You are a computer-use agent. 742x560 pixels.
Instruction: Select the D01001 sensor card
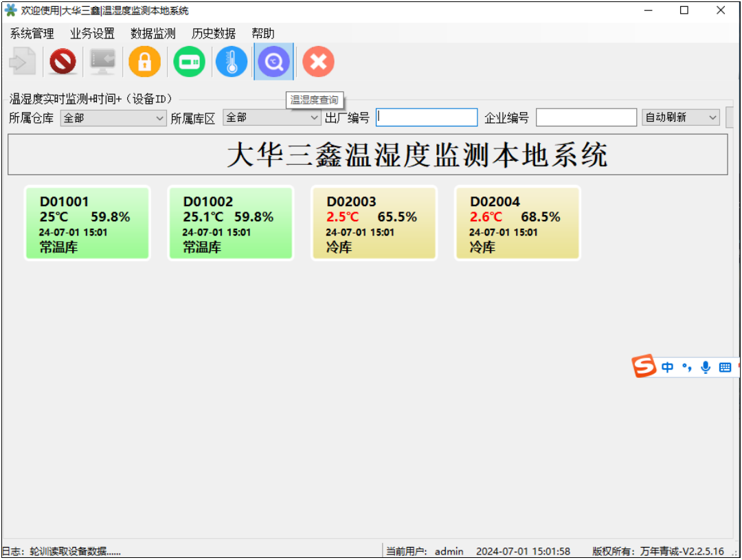(x=87, y=223)
